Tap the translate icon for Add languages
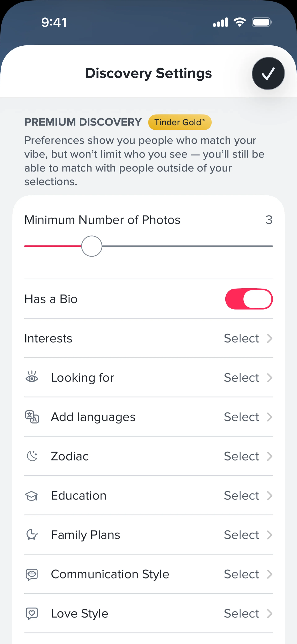Image resolution: width=297 pixels, height=644 pixels. (x=32, y=417)
